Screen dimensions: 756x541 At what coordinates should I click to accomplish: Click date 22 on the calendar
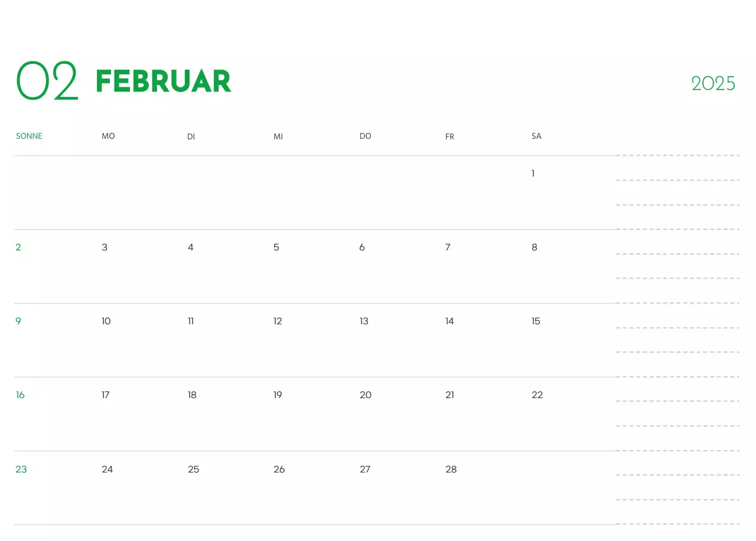click(537, 395)
